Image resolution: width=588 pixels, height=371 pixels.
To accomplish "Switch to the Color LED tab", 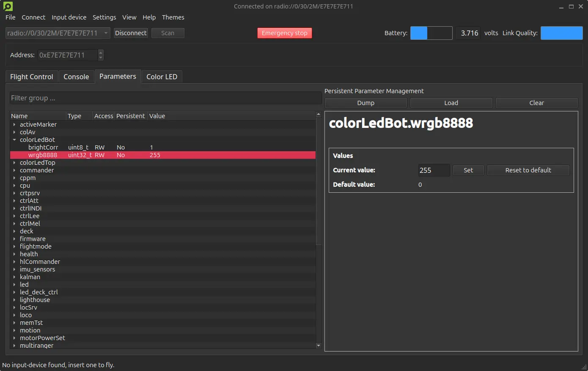I will coord(162,76).
